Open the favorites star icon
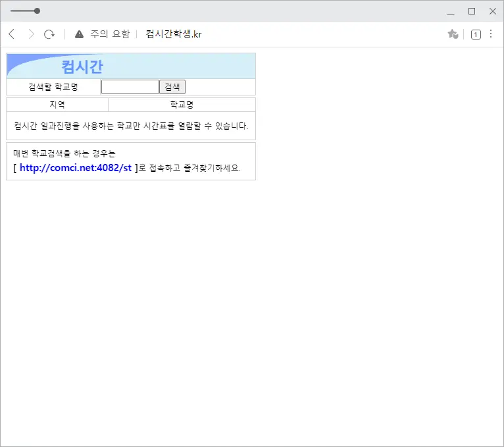Viewport: 504px width, 447px height. pyautogui.click(x=453, y=34)
